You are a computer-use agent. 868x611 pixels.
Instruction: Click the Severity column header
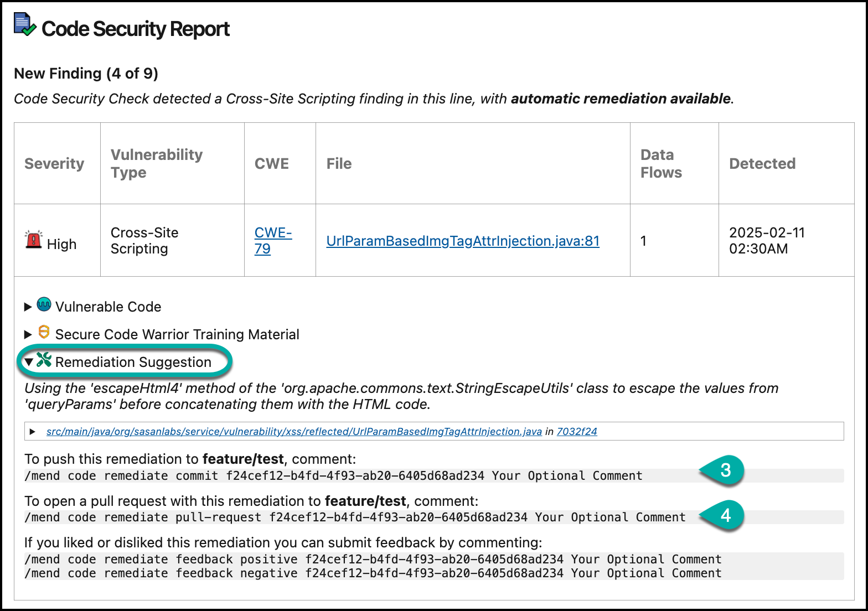(54, 164)
